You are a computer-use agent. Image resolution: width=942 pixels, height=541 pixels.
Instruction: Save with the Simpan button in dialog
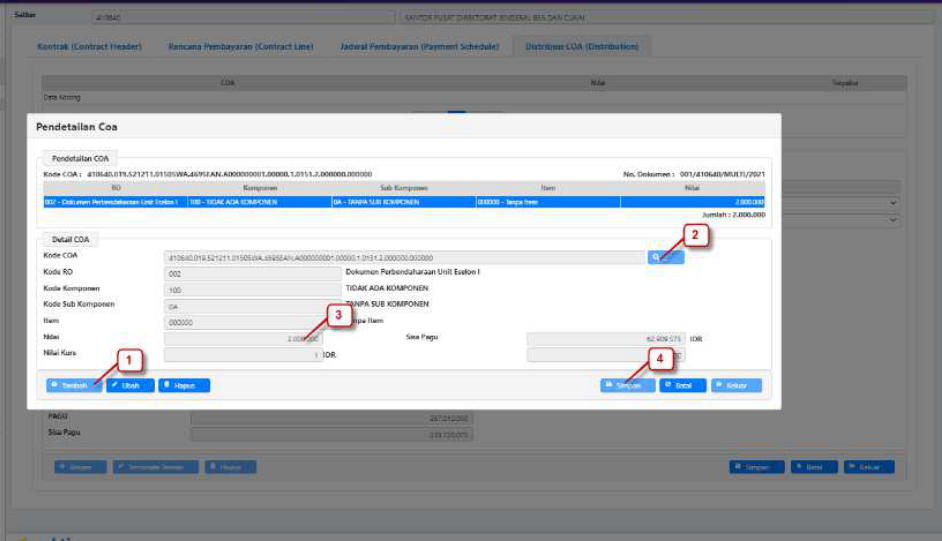(627, 385)
